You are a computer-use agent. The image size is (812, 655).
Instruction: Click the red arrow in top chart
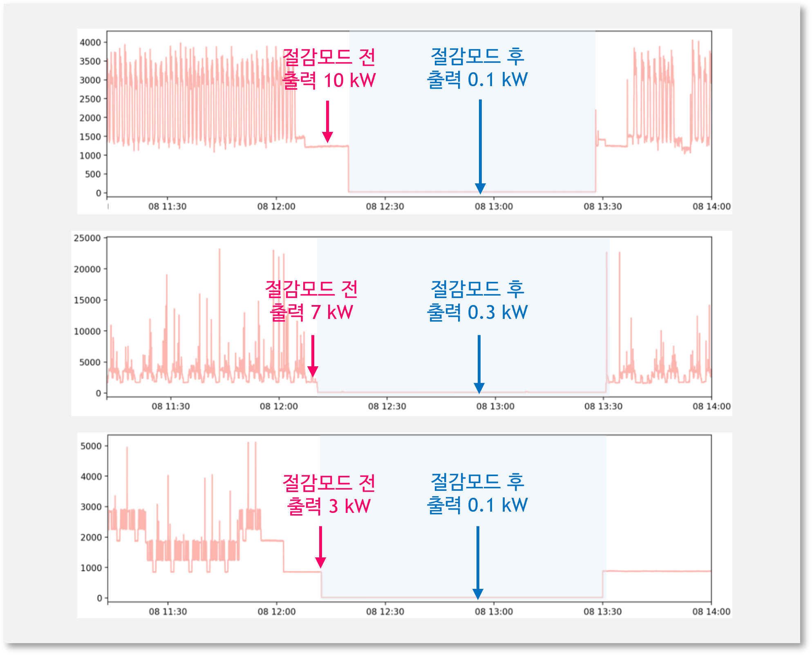pyautogui.click(x=327, y=122)
